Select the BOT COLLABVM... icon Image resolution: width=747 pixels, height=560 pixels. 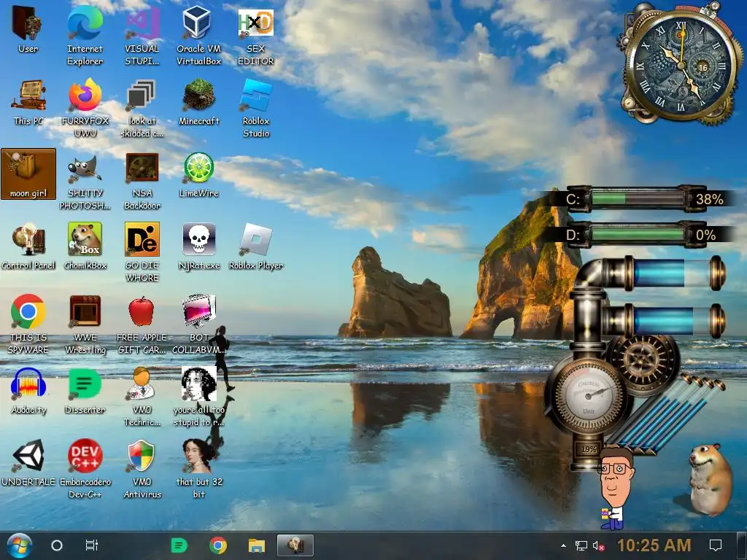pos(199,324)
